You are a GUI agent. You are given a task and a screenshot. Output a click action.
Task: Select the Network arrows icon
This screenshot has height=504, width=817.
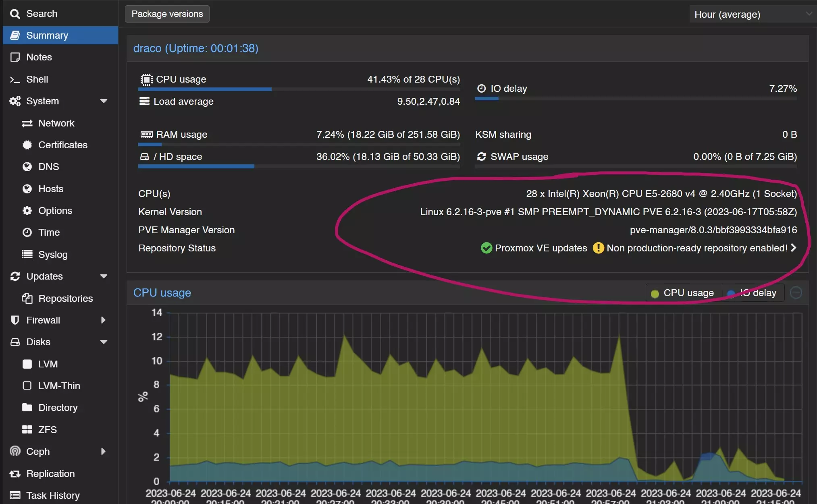pyautogui.click(x=27, y=123)
